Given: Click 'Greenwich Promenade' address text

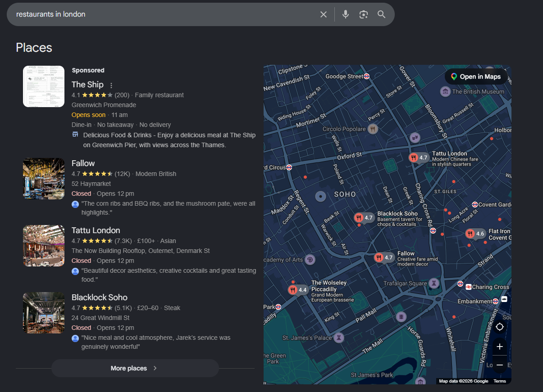Looking at the screenshot, I should coord(104,105).
